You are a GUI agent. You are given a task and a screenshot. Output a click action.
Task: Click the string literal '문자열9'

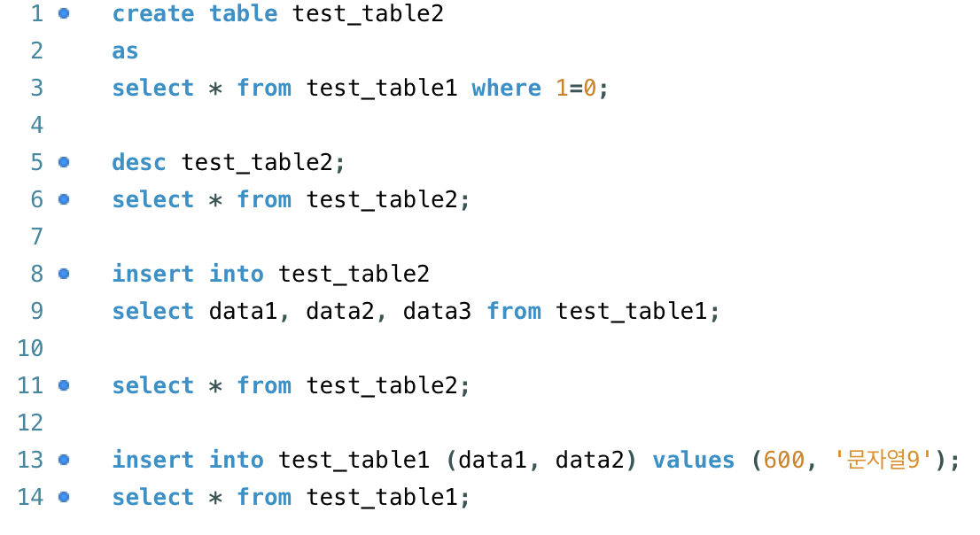(x=883, y=460)
